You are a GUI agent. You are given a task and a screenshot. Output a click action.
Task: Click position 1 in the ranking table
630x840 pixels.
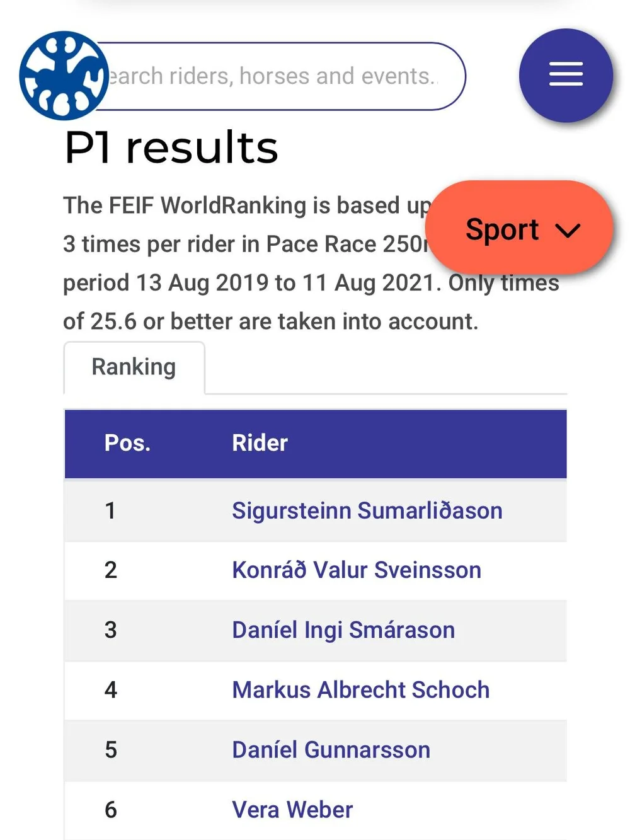(x=110, y=510)
